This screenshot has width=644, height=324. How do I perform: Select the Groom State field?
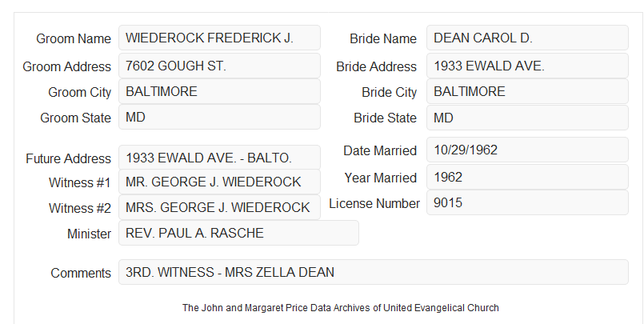[x=219, y=117]
